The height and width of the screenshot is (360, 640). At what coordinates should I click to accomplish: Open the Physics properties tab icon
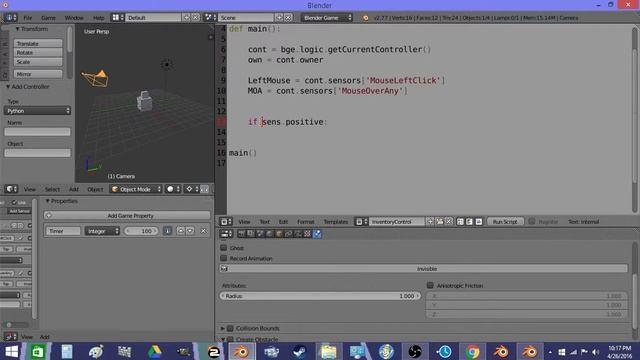coord(317,234)
